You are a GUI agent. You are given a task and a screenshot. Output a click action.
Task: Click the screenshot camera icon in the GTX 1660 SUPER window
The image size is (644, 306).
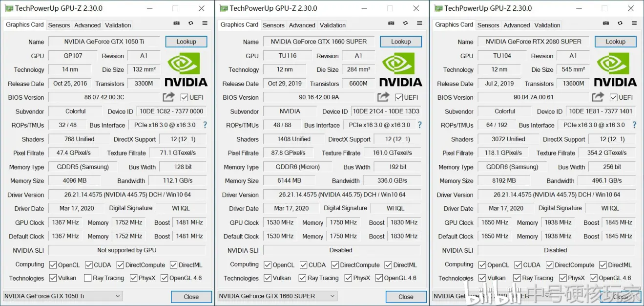tap(391, 23)
